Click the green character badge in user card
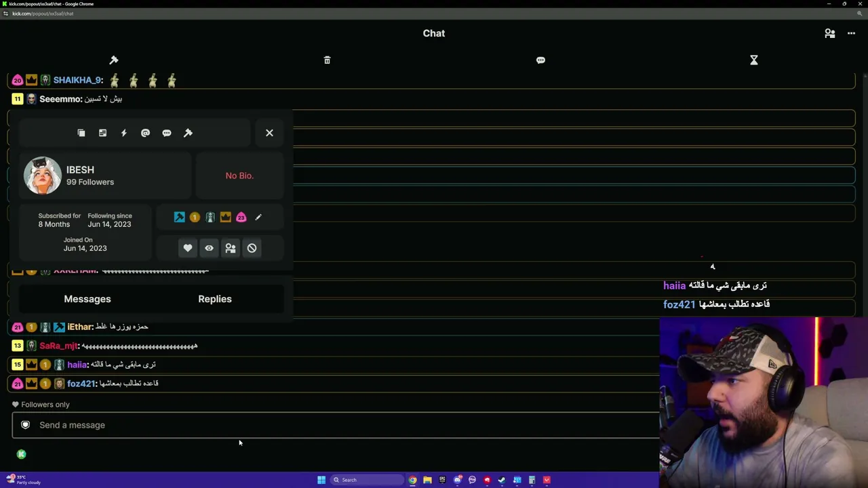Image resolution: width=868 pixels, height=488 pixels. tap(210, 217)
